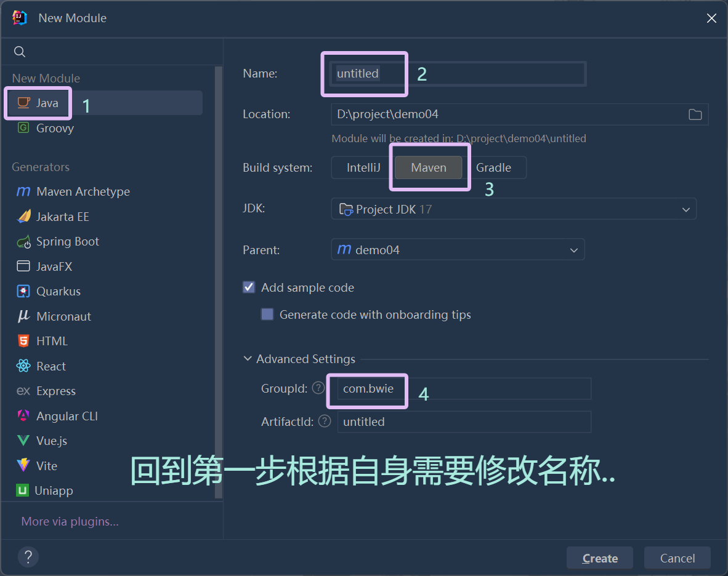Image resolution: width=728 pixels, height=576 pixels.
Task: Enable Generate code with onboarding tips
Action: tap(267, 314)
